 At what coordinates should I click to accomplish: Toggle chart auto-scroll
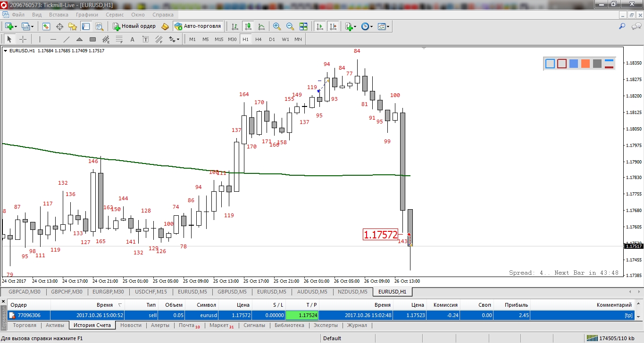(x=320, y=26)
